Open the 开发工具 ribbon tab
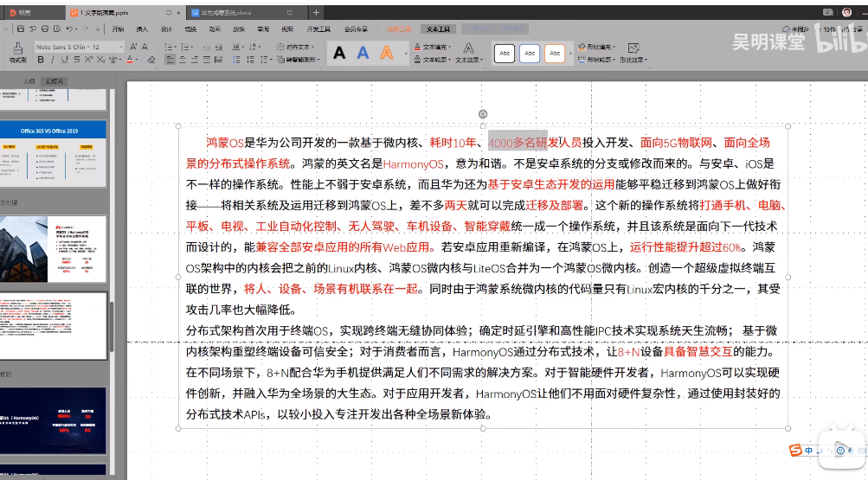The height and width of the screenshot is (480, 868). point(318,29)
